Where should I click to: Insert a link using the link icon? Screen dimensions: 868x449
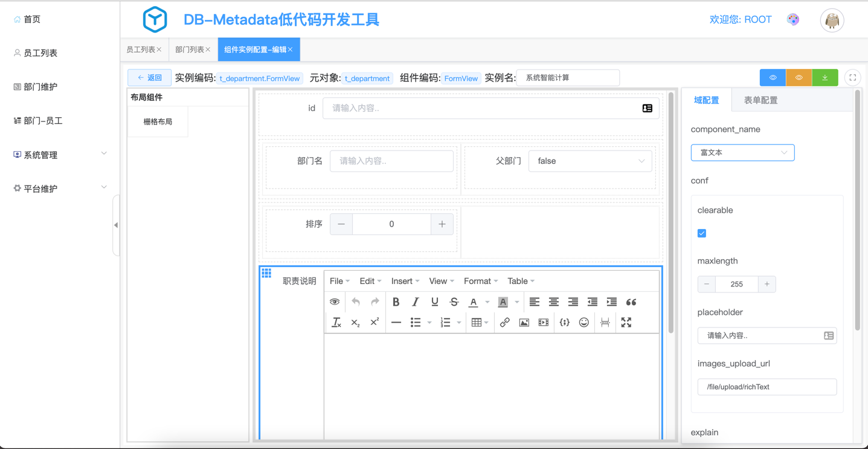click(x=504, y=323)
